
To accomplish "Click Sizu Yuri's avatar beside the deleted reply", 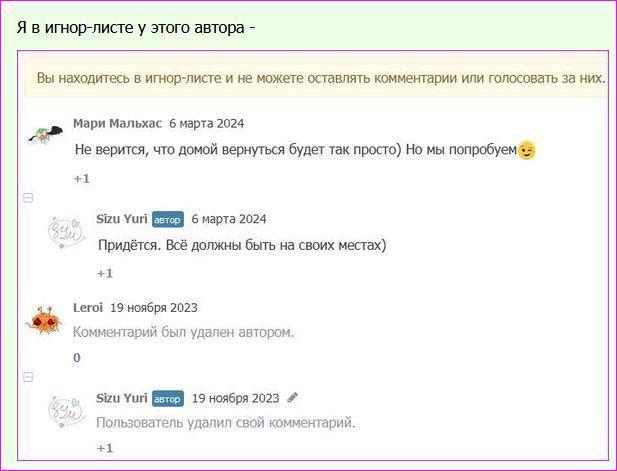I will tap(68, 411).
